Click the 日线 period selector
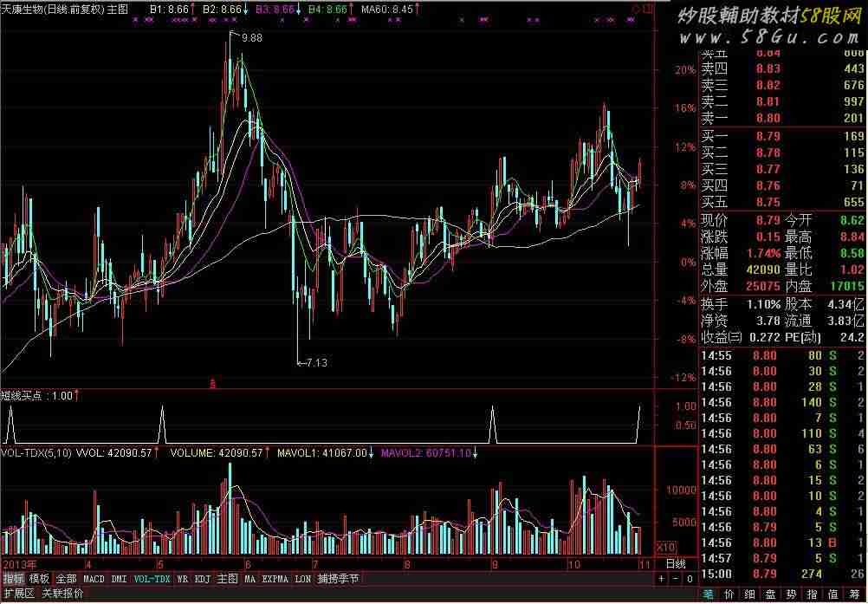The height and width of the screenshot is (604, 868). point(676,563)
